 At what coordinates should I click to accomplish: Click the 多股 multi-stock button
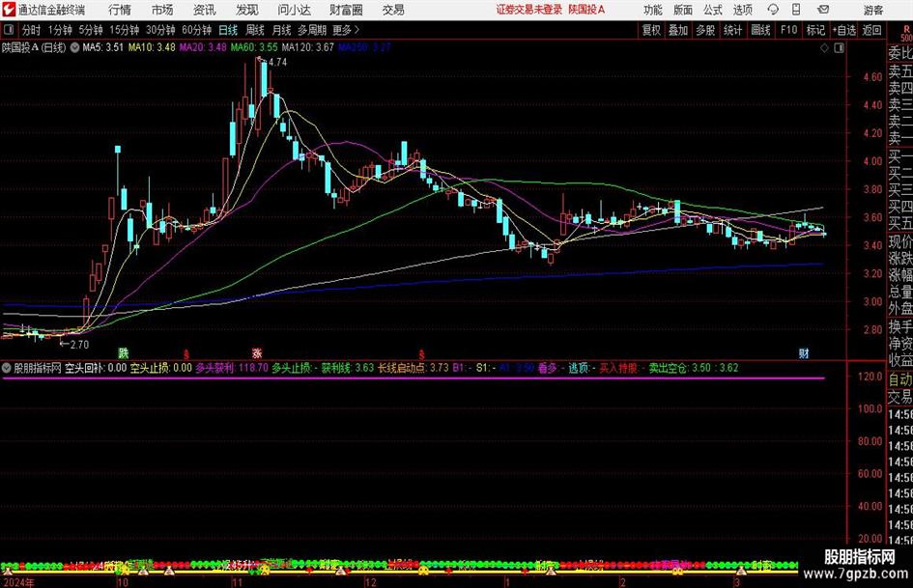[x=705, y=30]
